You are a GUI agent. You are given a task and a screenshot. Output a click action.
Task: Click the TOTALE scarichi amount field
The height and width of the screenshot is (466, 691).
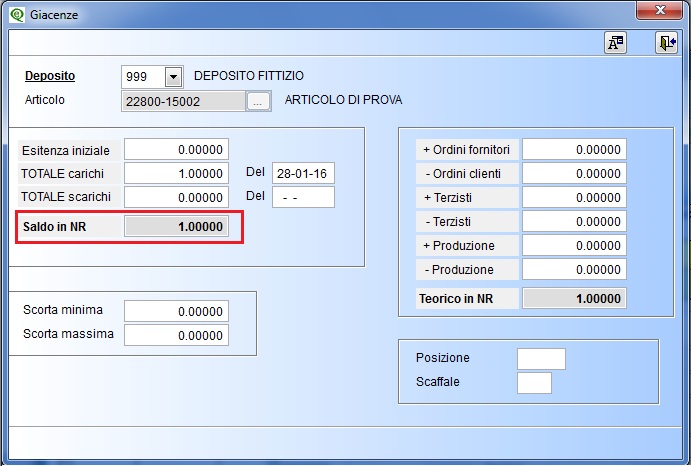176,197
